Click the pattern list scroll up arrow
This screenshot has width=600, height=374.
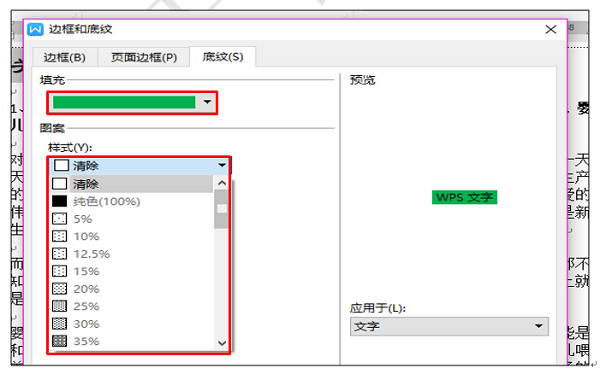click(x=222, y=183)
